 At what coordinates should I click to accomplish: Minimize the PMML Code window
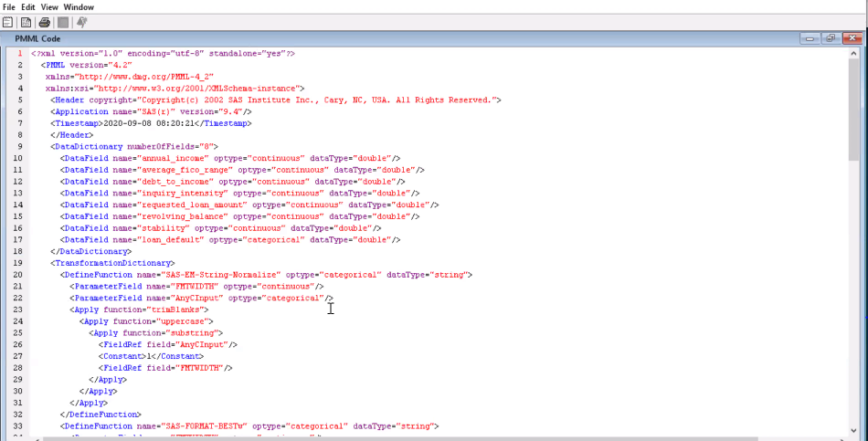[810, 38]
